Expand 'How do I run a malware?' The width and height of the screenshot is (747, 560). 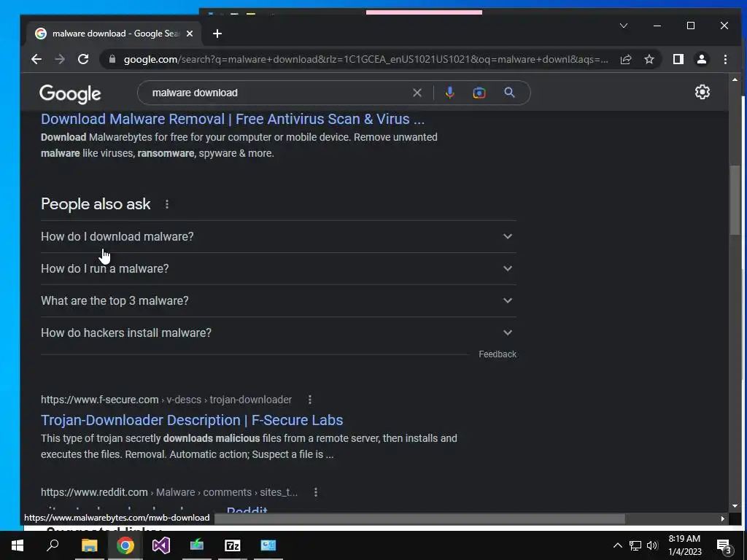278,268
